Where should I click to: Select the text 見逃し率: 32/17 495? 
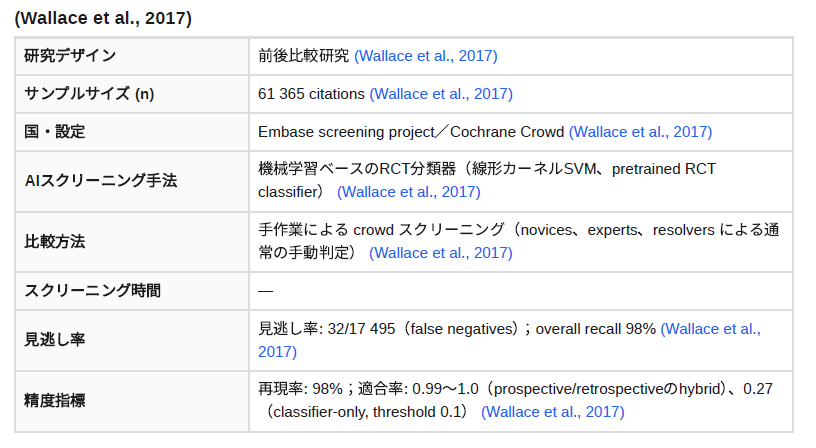(327, 329)
